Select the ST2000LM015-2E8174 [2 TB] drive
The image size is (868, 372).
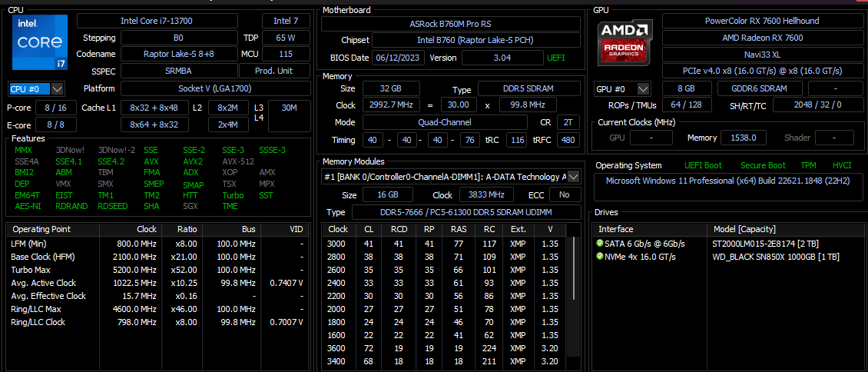pyautogui.click(x=766, y=244)
